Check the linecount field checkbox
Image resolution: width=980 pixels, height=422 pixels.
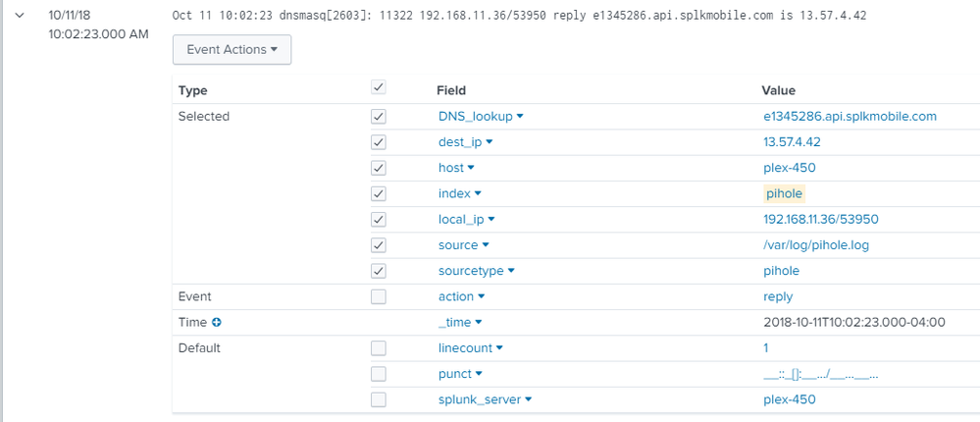pyautogui.click(x=378, y=348)
